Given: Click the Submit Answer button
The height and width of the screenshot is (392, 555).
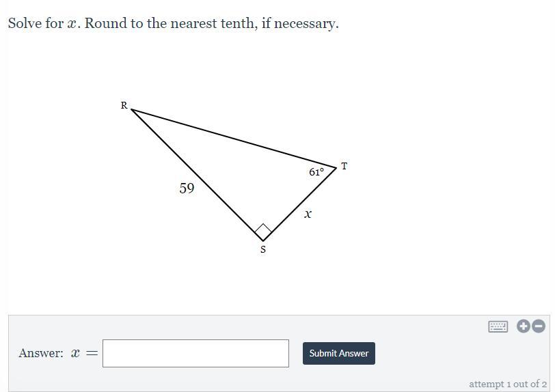Looking at the screenshot, I should point(339,353).
